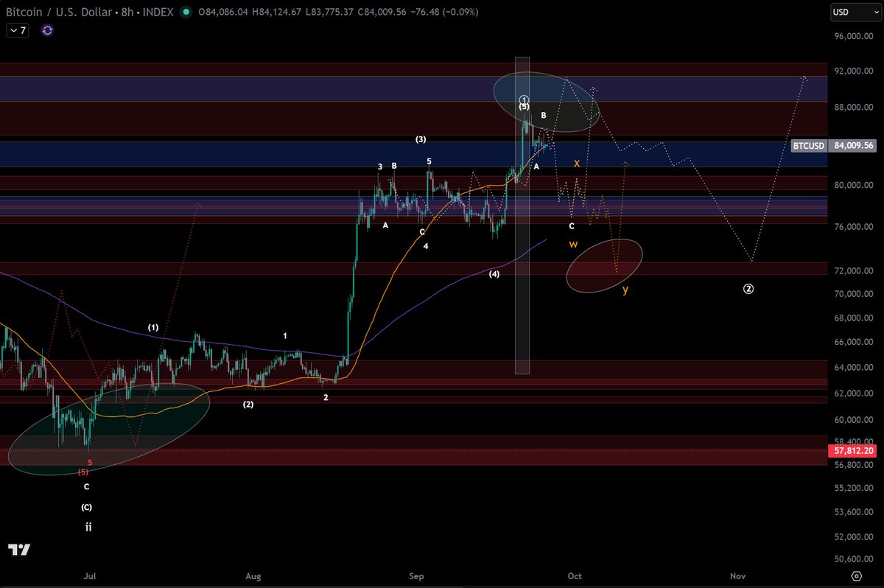
Task: Click the 72,000.00 price axis value
Action: point(854,271)
